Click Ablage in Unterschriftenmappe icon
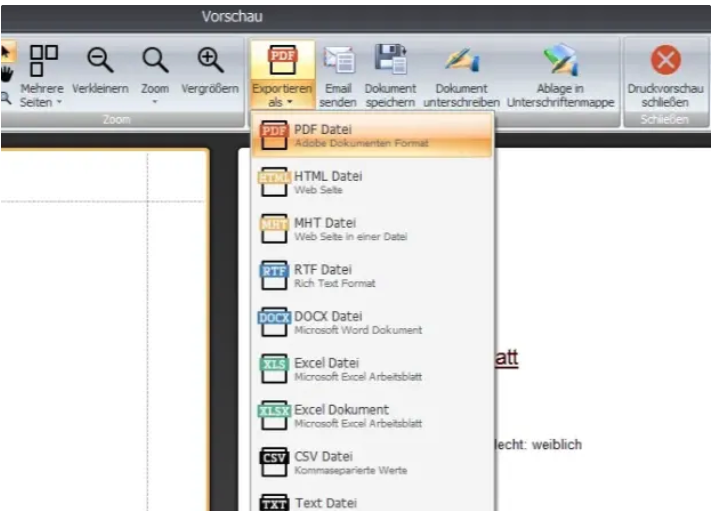This screenshot has width=713, height=511. 559,61
